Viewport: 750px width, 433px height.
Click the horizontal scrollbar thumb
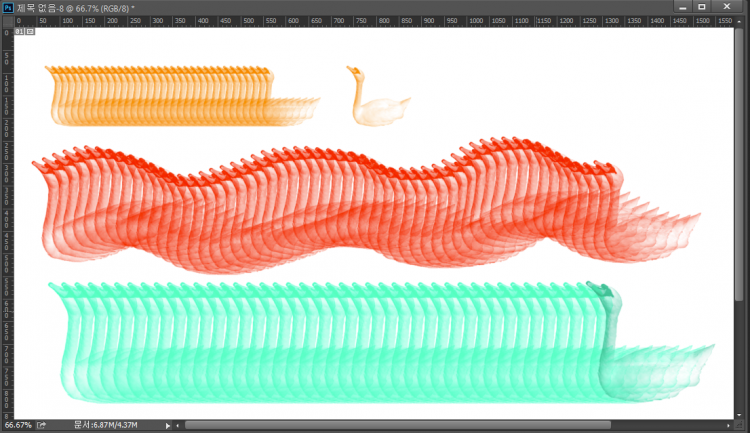pyautogui.click(x=397, y=425)
